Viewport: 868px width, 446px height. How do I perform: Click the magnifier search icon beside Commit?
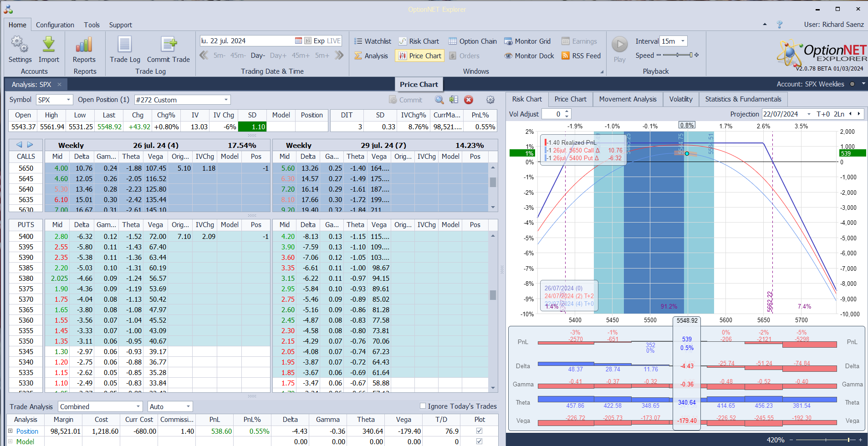(x=439, y=100)
